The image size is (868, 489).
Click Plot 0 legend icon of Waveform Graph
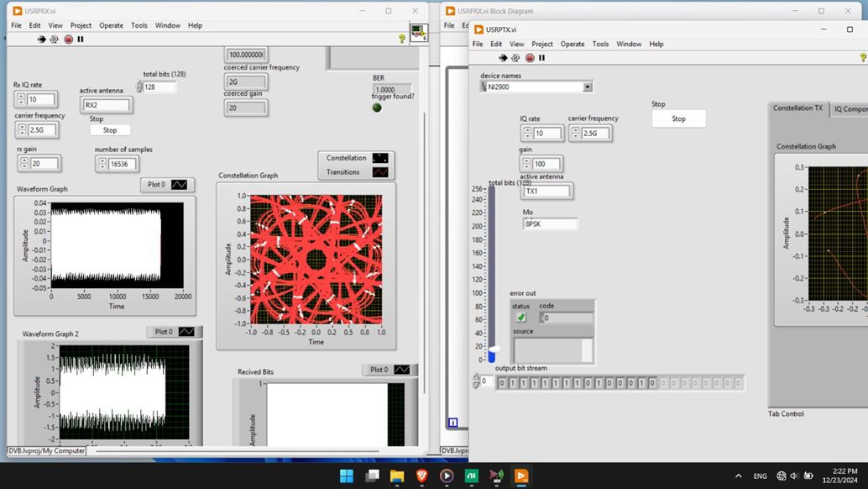180,184
